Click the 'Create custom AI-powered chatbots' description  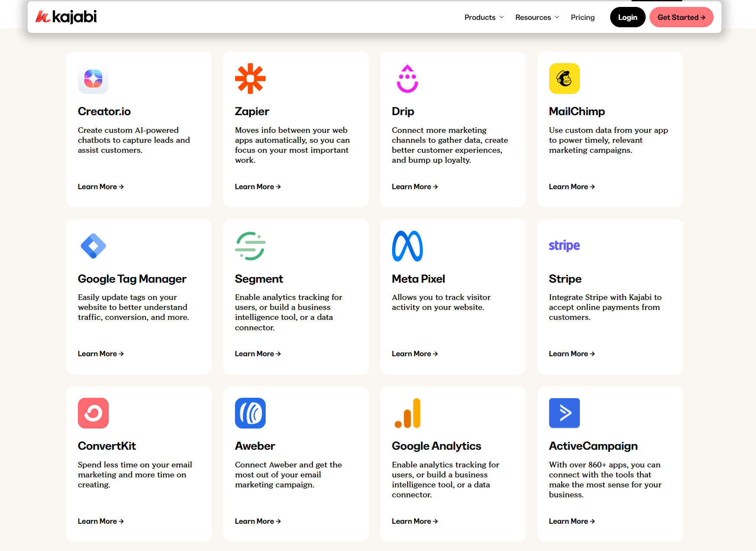(x=134, y=140)
